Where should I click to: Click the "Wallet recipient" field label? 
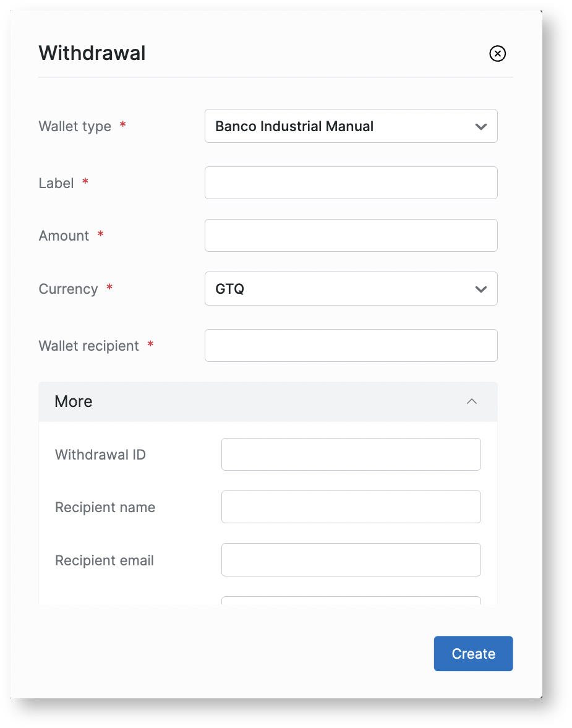click(x=88, y=346)
